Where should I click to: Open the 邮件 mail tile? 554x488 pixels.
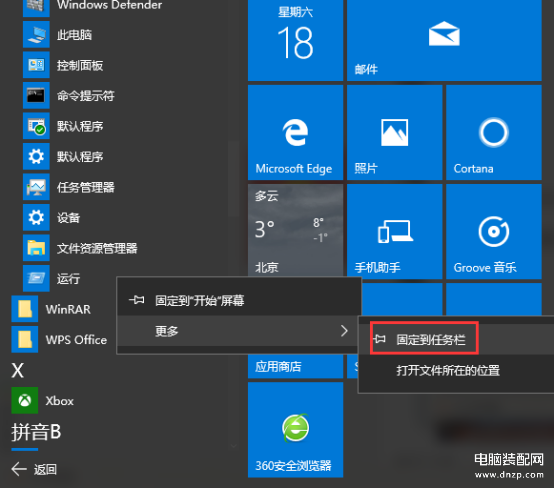tap(444, 40)
